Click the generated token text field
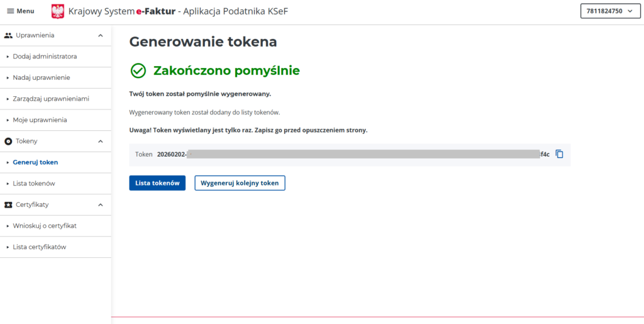 point(352,154)
